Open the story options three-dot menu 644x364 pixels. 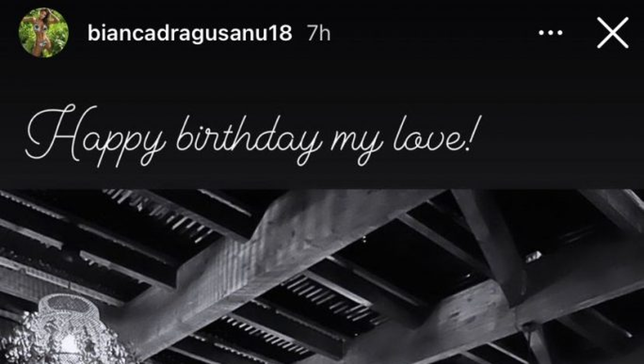(550, 33)
